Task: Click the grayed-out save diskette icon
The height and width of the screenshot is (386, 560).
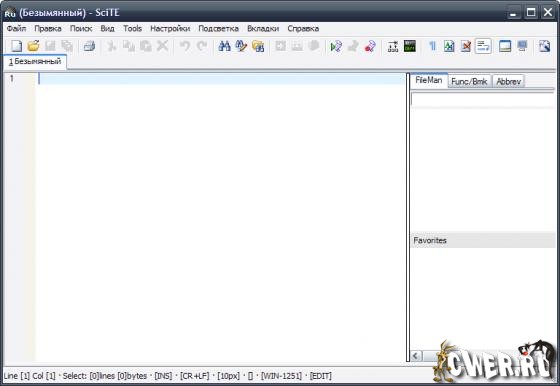Action: point(50,46)
